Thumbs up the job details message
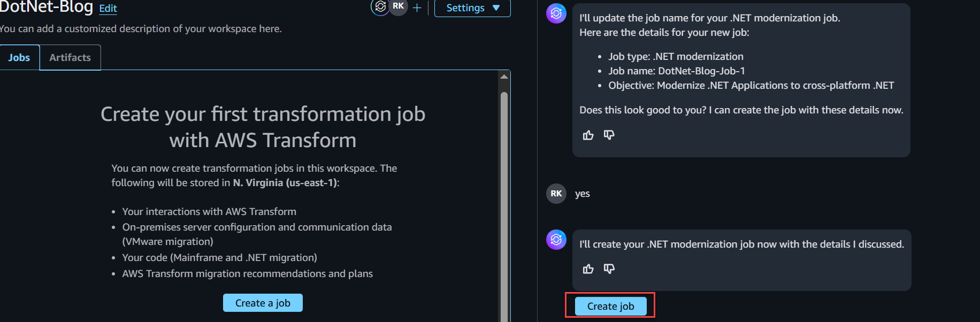This screenshot has height=322, width=980. [588, 135]
